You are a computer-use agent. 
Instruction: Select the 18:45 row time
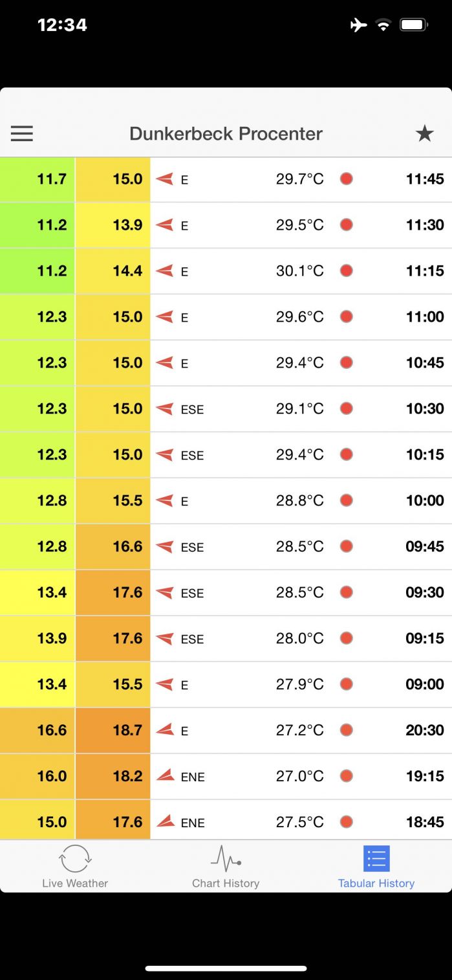tap(425, 822)
